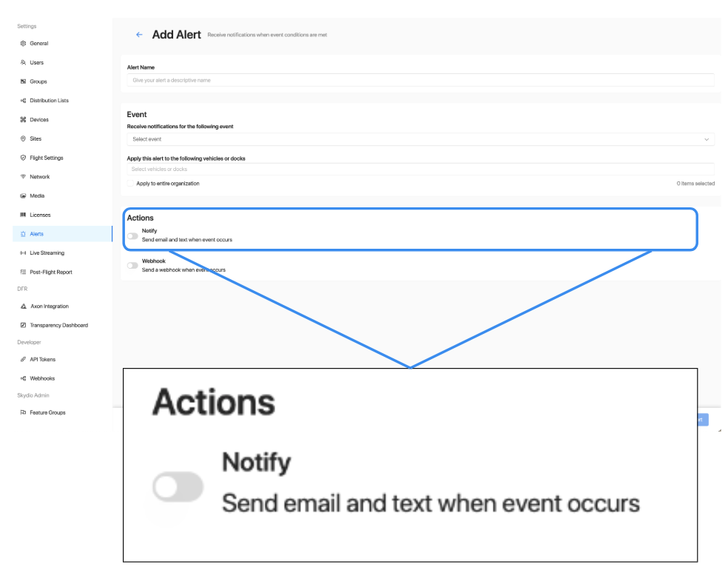Click the '0 items selected' text
Viewport: 728px width, 576px height.
point(695,184)
